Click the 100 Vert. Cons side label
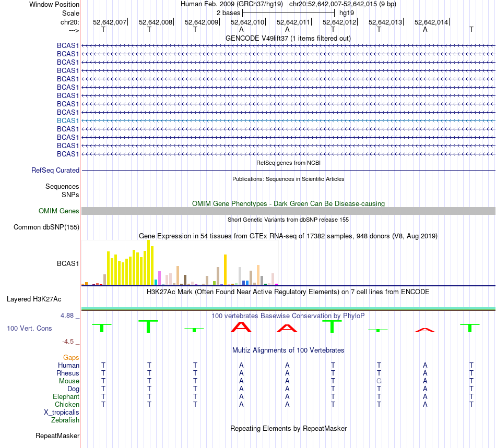The width and height of the screenshot is (496, 448). coord(29,328)
